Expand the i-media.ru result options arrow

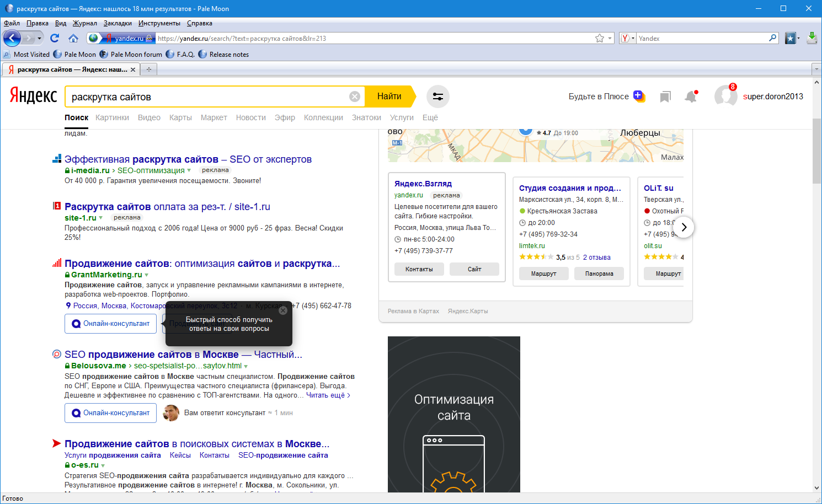click(189, 170)
